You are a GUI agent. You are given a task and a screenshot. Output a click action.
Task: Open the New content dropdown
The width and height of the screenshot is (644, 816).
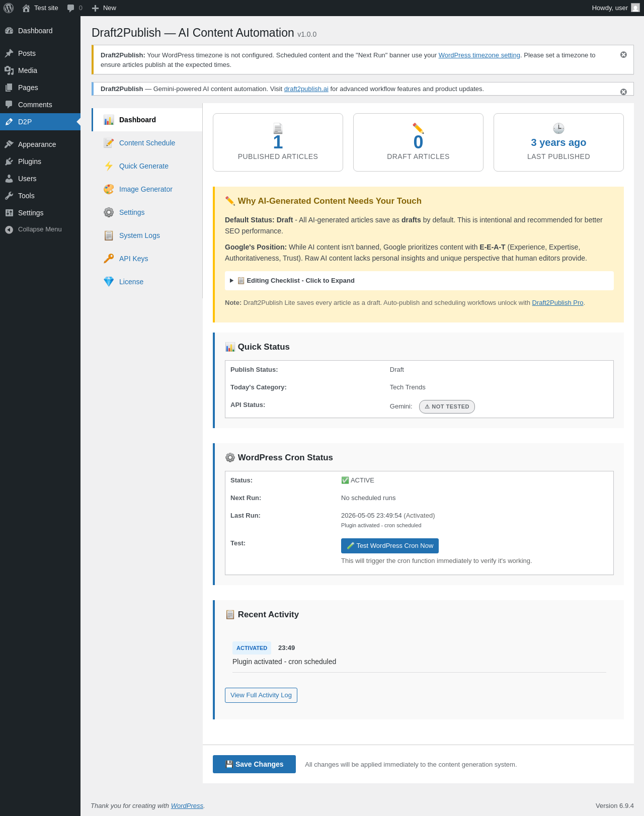(104, 8)
